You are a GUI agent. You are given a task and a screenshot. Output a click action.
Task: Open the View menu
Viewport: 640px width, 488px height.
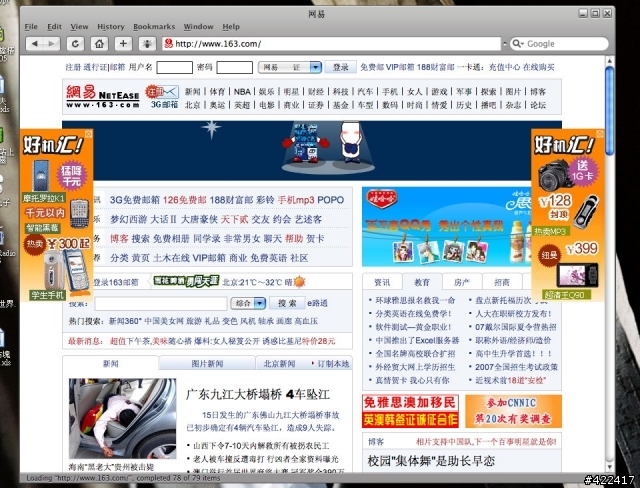click(x=79, y=27)
